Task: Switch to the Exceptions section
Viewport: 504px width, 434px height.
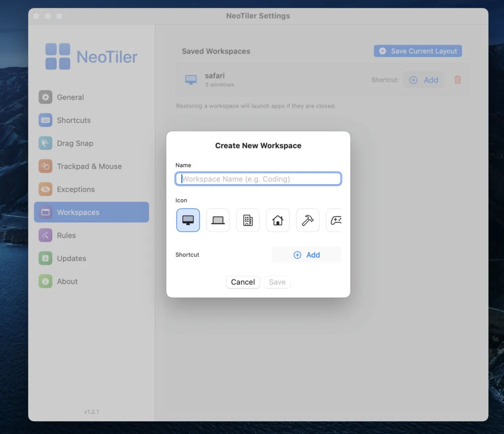Action: 91,189
